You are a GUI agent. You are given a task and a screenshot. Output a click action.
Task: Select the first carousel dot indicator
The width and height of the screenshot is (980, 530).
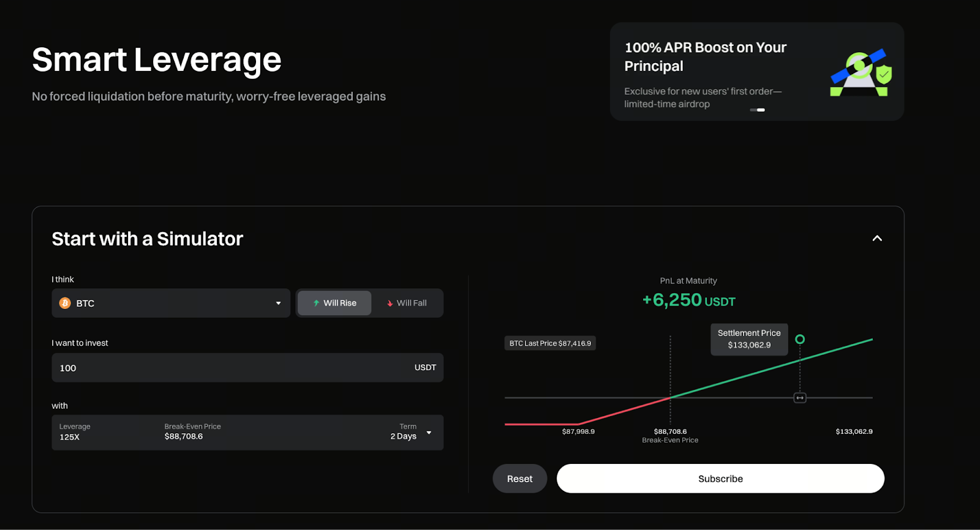tap(753, 110)
